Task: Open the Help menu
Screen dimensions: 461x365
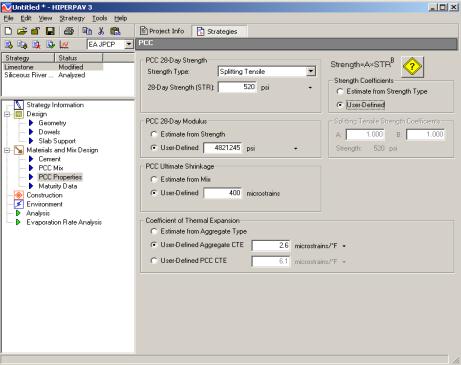Action: point(120,18)
